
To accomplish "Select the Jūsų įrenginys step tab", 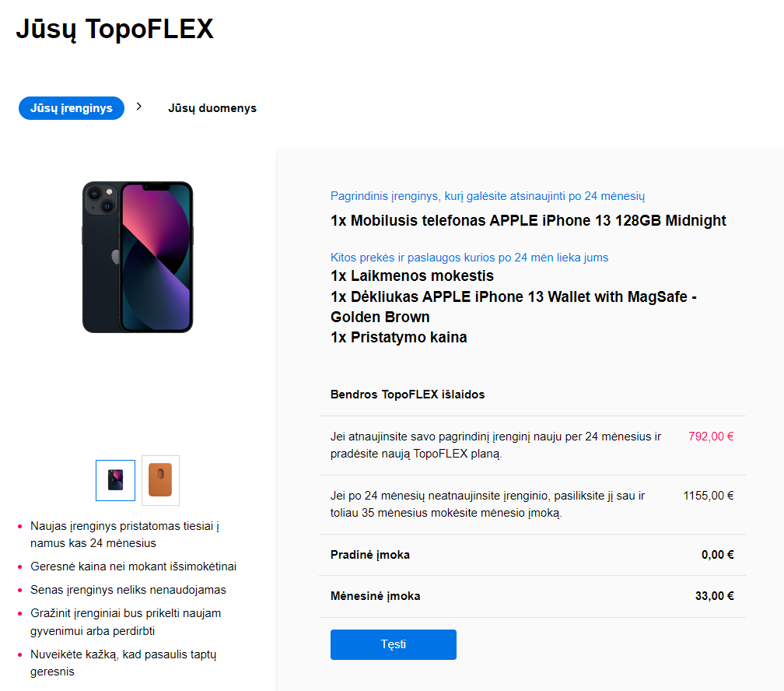I will coord(72,108).
